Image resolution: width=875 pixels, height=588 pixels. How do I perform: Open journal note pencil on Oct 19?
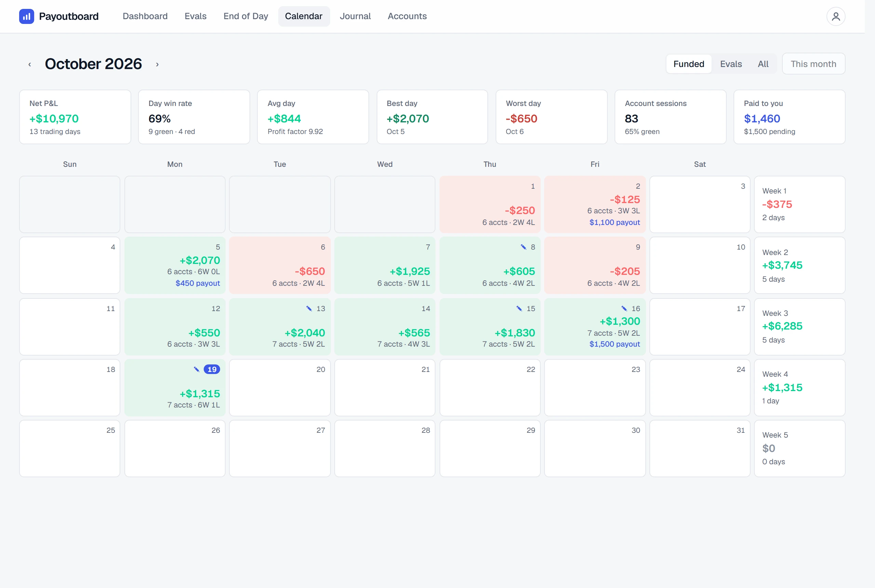click(x=196, y=369)
